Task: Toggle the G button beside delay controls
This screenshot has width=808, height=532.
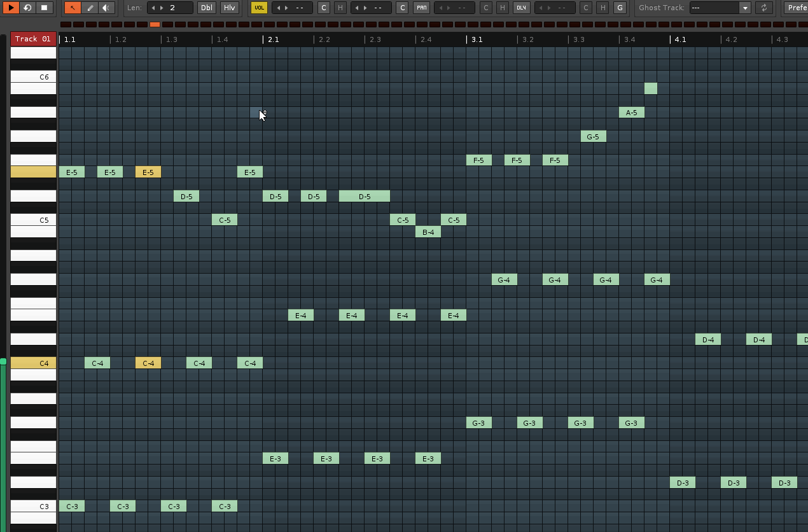Action: click(x=620, y=8)
